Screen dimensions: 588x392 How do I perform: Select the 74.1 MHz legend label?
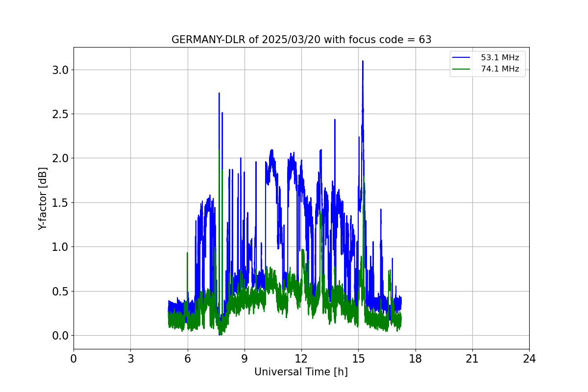500,69
